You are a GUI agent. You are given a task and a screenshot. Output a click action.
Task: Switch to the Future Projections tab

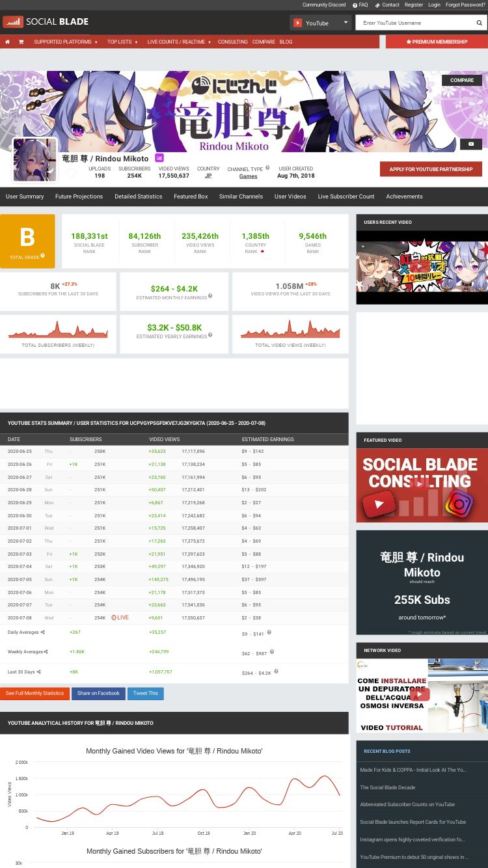click(79, 197)
